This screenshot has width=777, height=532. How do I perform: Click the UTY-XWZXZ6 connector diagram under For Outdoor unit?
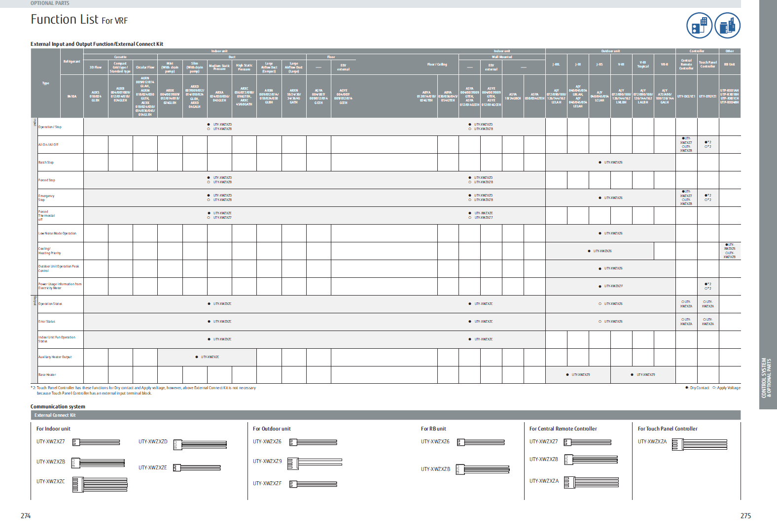click(x=313, y=442)
